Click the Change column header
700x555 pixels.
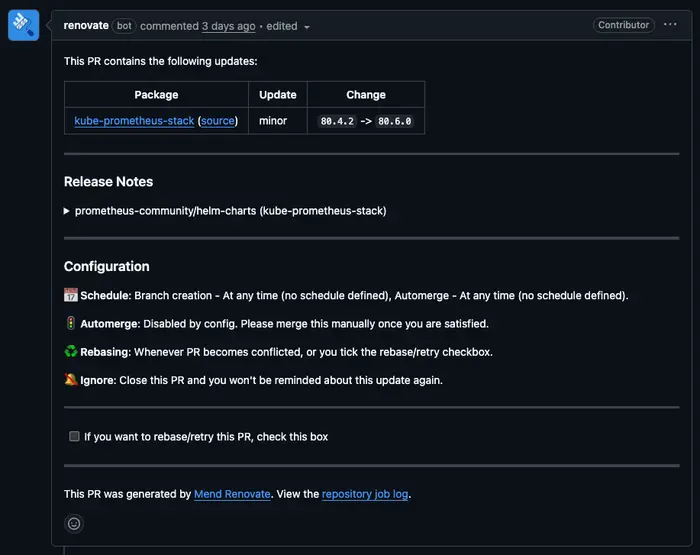coord(366,95)
